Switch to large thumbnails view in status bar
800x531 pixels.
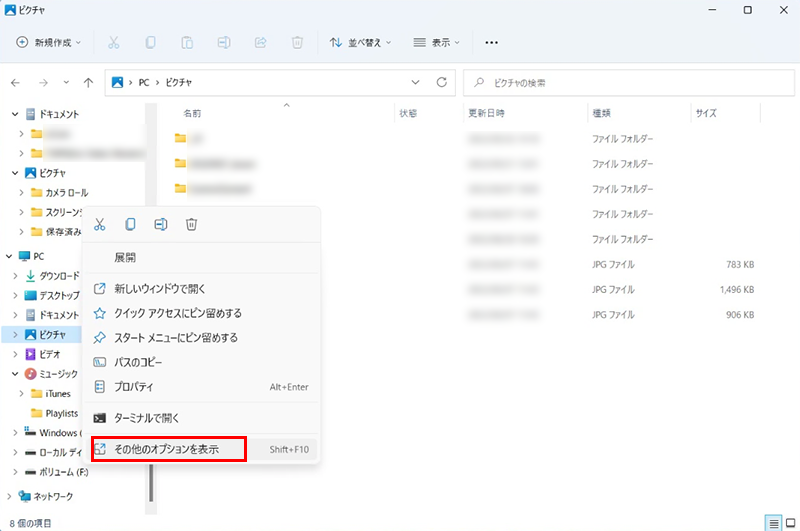[790, 523]
